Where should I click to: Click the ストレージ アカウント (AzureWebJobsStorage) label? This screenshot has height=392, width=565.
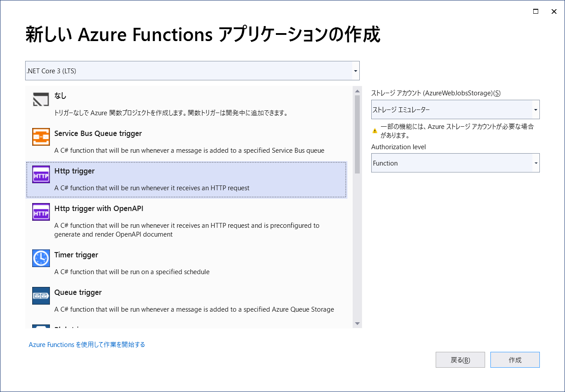(x=436, y=93)
